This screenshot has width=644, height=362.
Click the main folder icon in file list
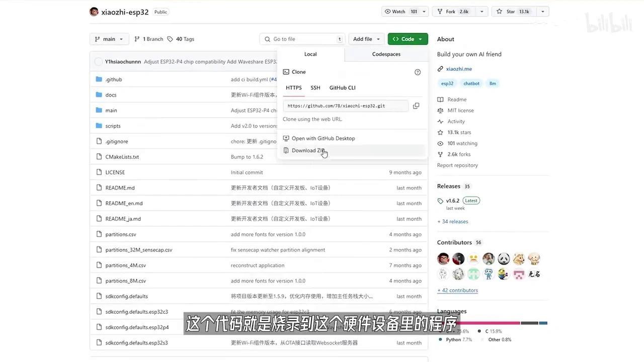click(99, 111)
